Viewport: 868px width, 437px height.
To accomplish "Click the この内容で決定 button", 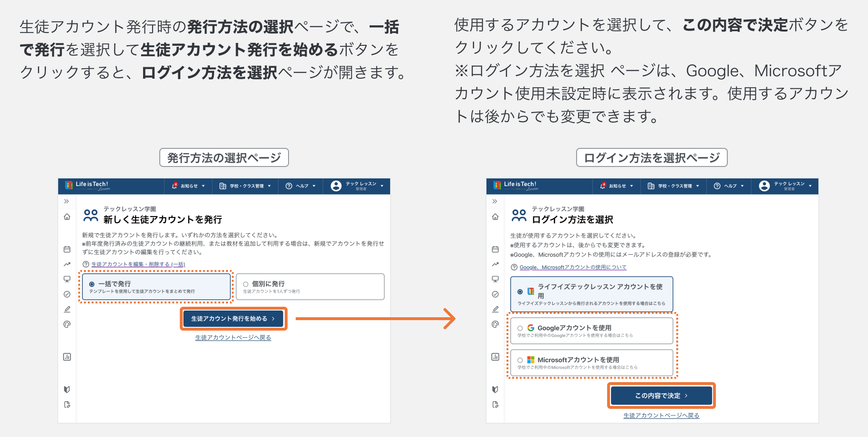I will [x=661, y=395].
